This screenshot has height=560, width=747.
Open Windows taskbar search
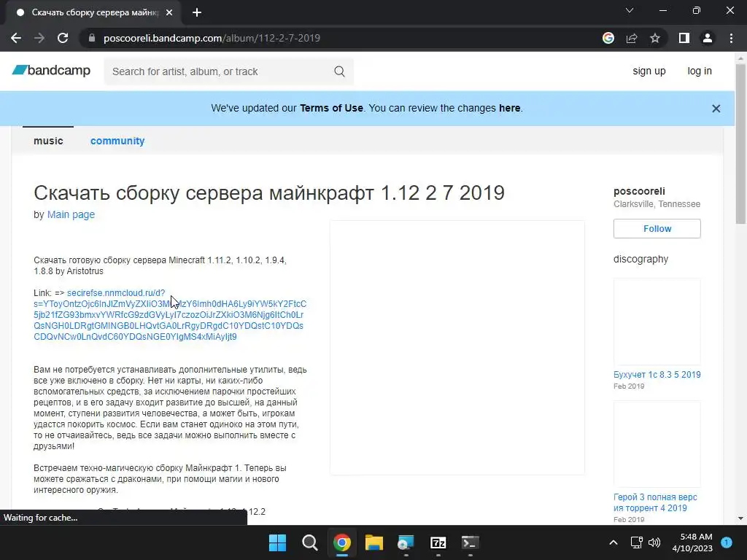coord(309,542)
